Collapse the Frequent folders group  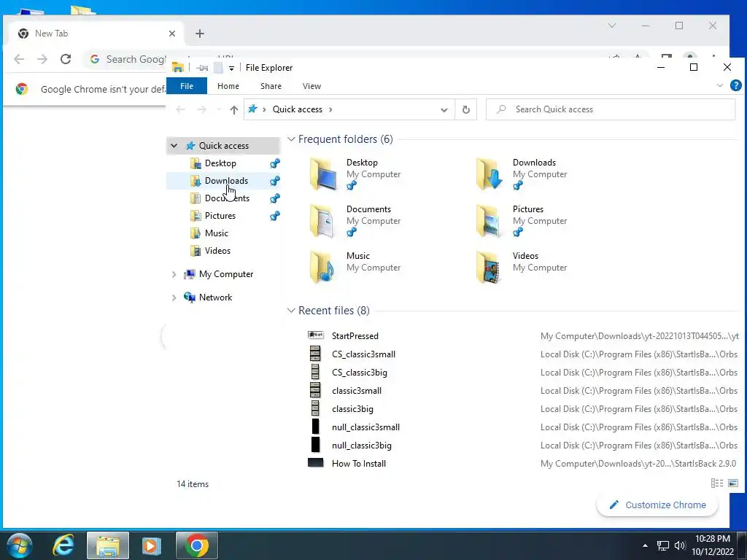point(291,139)
